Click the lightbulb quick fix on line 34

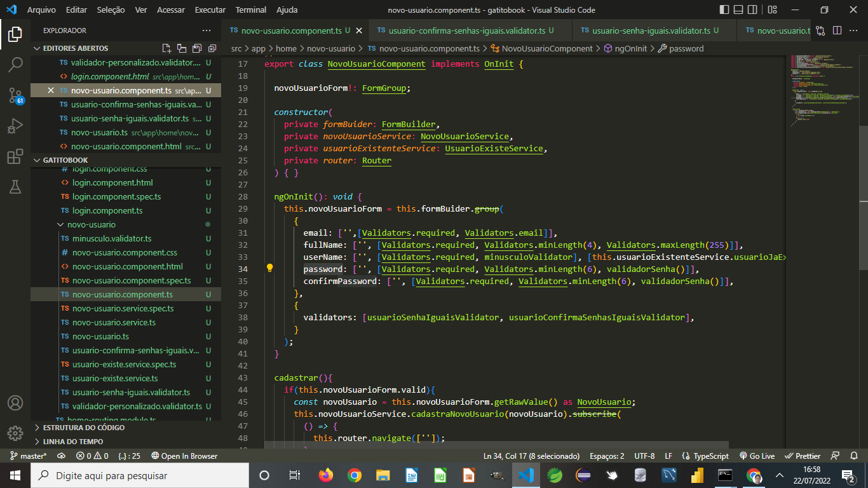pos(269,268)
